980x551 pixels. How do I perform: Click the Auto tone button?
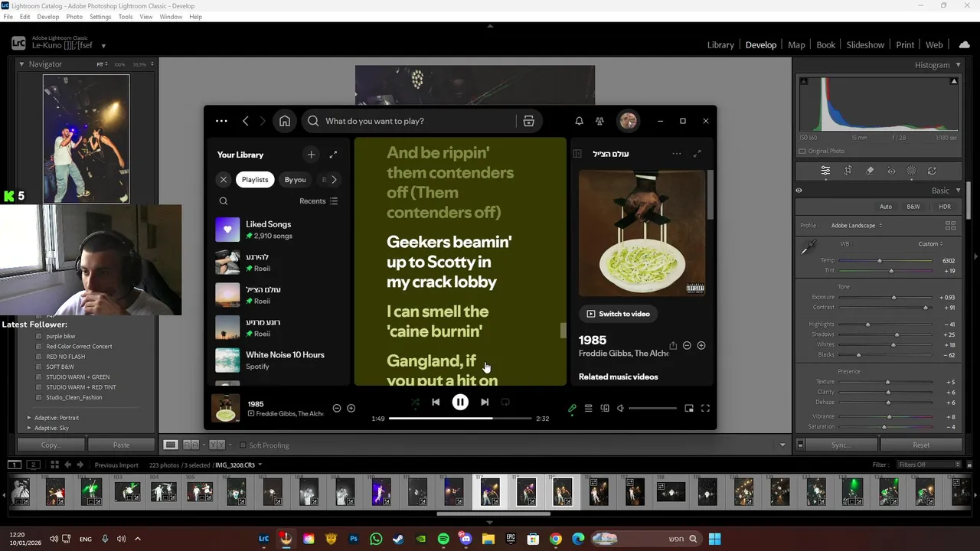(x=885, y=207)
